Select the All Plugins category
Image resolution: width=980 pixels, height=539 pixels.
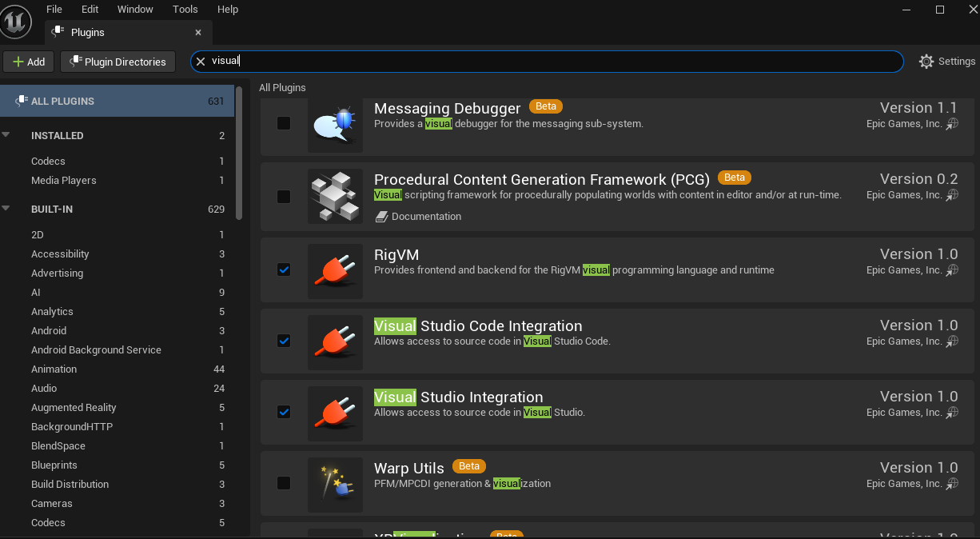[118, 101]
